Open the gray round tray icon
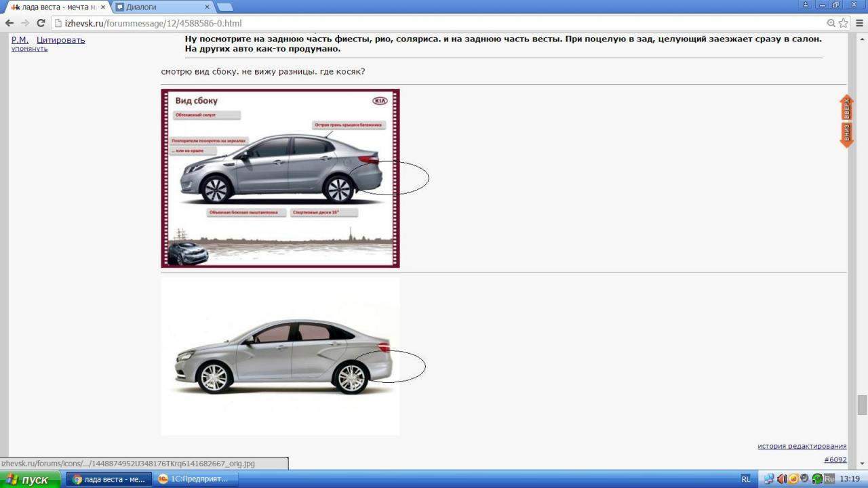868x488 pixels. (805, 479)
